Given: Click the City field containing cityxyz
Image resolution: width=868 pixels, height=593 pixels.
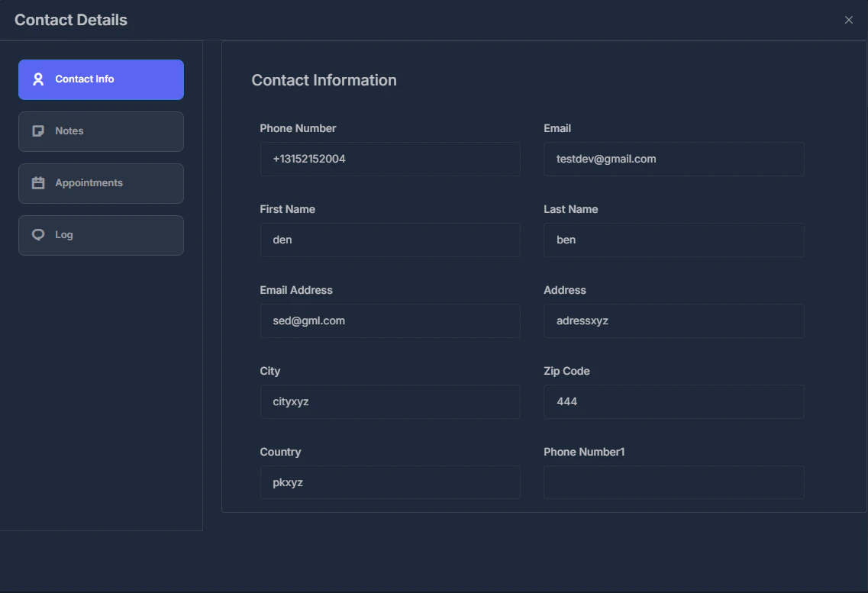Looking at the screenshot, I should coord(390,401).
